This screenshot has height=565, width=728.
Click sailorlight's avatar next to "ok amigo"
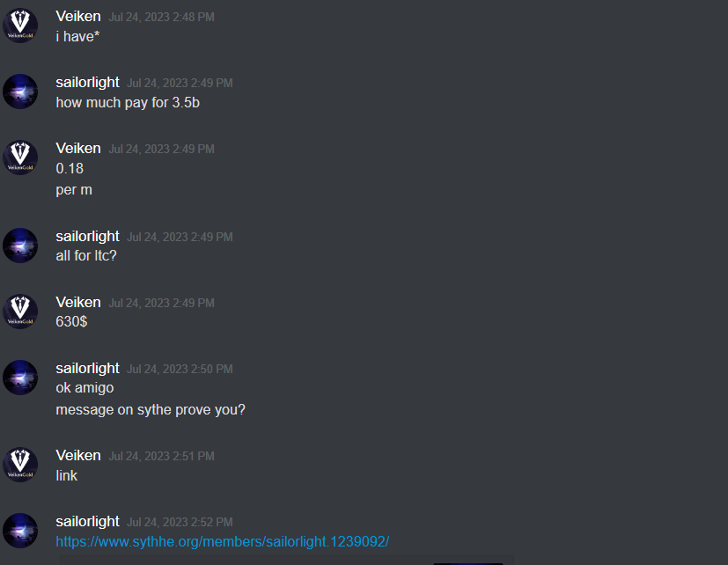click(x=20, y=378)
